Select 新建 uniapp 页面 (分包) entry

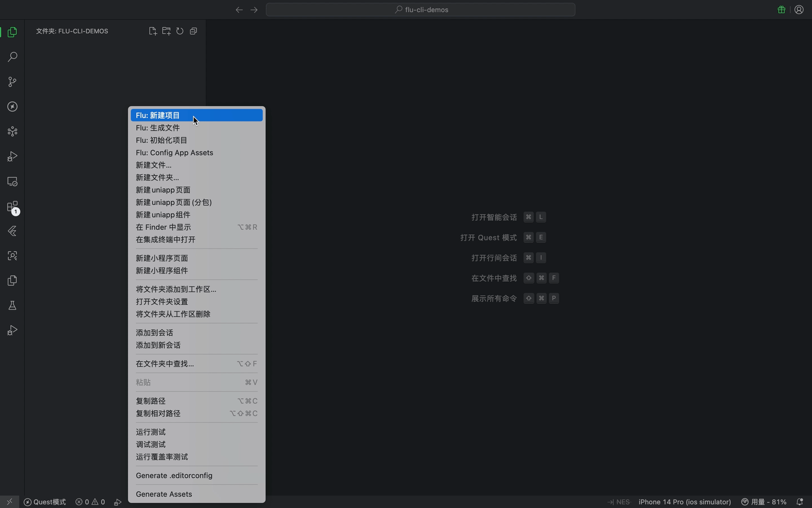(x=197, y=202)
